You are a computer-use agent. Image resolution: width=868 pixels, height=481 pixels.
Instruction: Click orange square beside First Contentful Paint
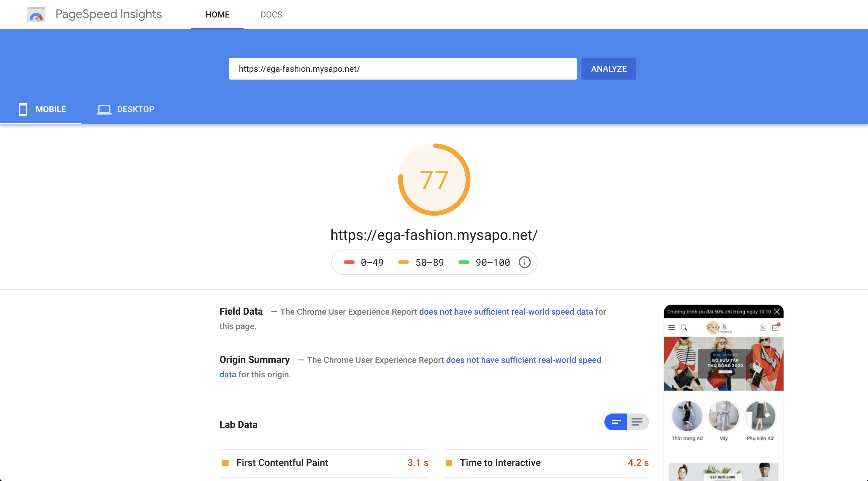[225, 463]
